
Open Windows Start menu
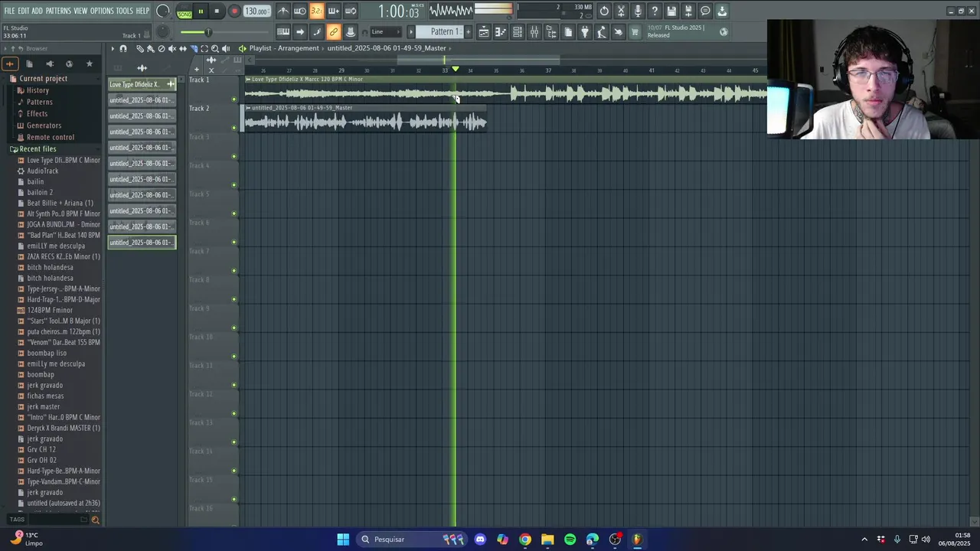tap(343, 540)
